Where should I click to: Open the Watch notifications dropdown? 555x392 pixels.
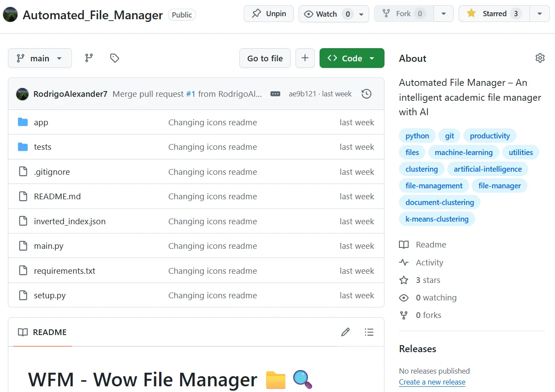[x=334, y=14]
